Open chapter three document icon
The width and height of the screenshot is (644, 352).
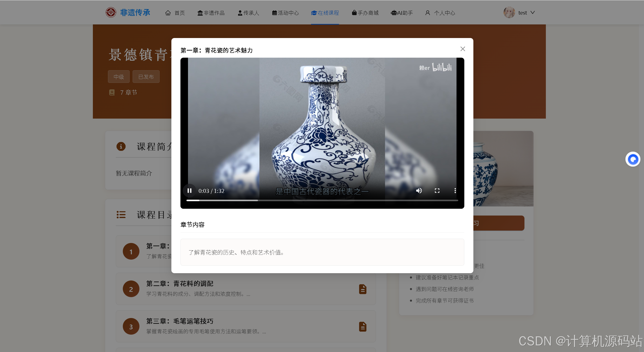pos(363,327)
